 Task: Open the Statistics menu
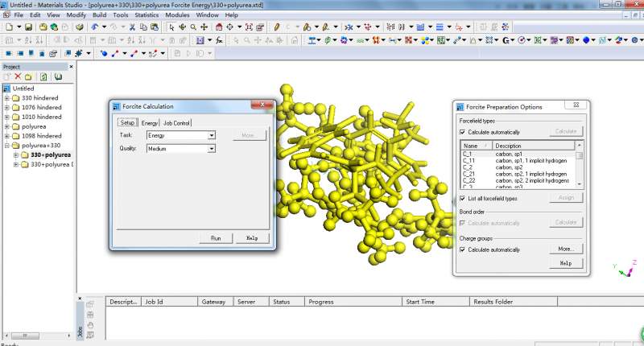[147, 14]
